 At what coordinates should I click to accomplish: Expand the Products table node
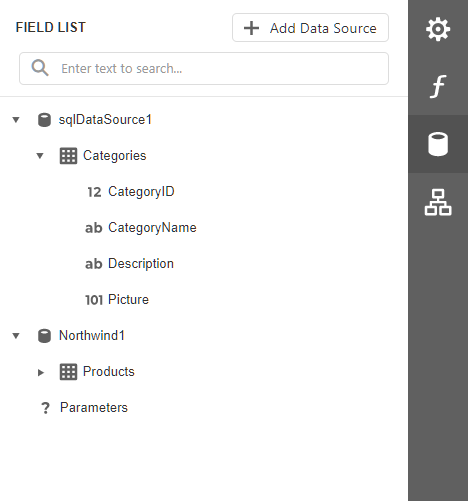coord(41,372)
